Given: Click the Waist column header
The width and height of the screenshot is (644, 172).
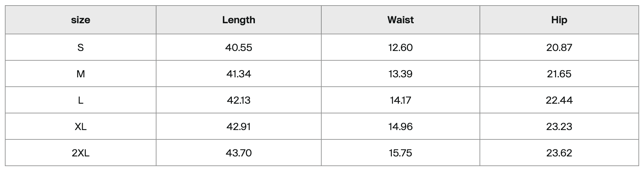Looking at the screenshot, I should 400,20.
